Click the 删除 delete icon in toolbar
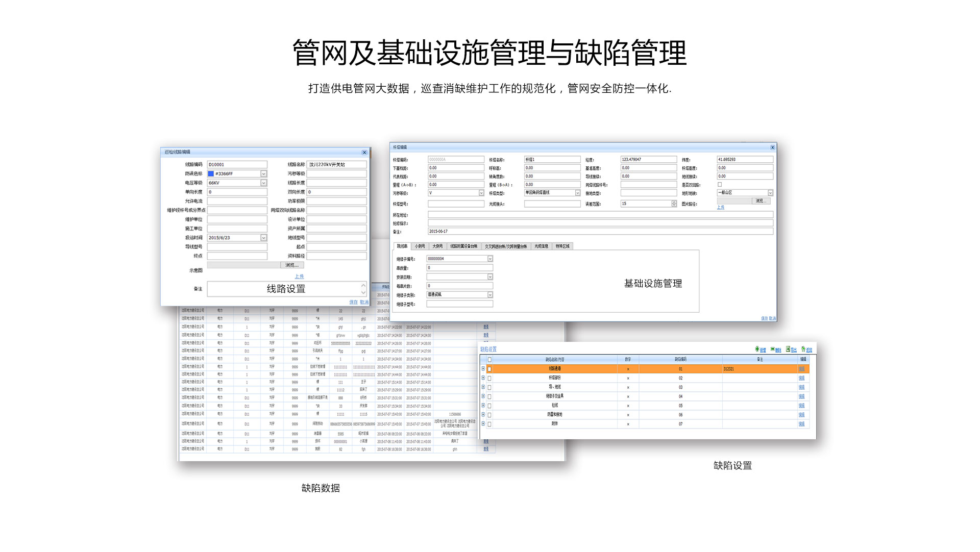Screen dimensions: 980x552 pyautogui.click(x=773, y=349)
